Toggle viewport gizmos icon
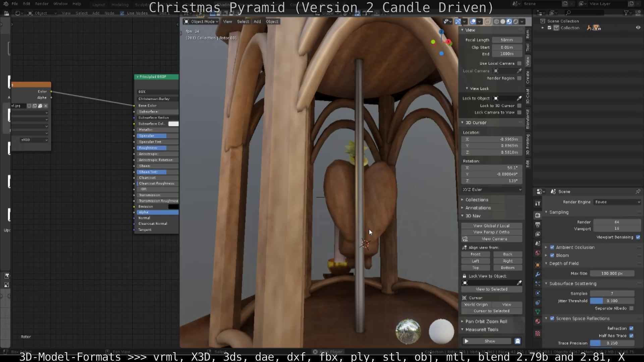Screen dimensions: 644x362 (x=458, y=21)
